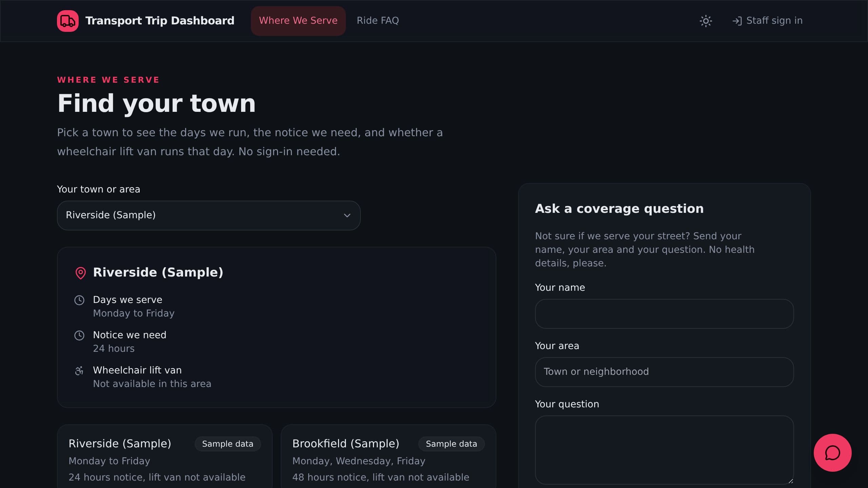Click the Staff sign in link
The image size is (868, 488).
[767, 21]
